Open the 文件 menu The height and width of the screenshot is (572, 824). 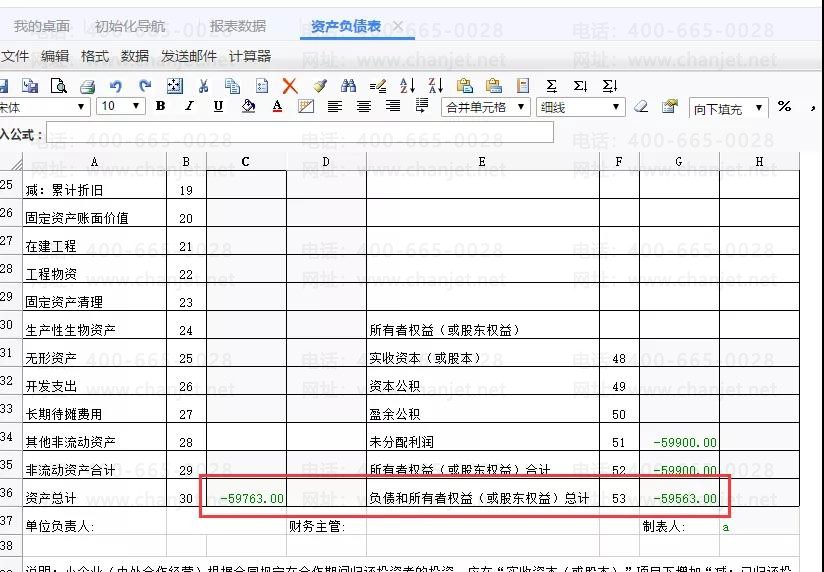[x=15, y=56]
